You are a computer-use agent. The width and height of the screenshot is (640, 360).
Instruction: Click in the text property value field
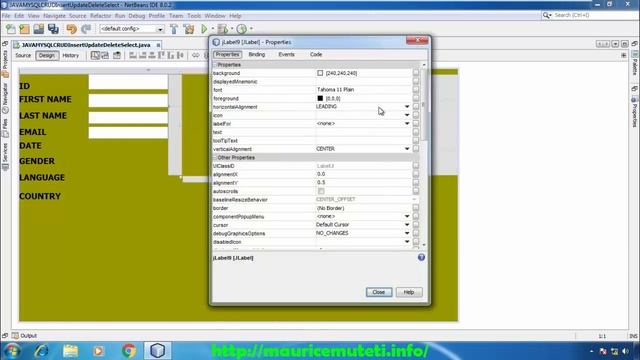[363, 132]
